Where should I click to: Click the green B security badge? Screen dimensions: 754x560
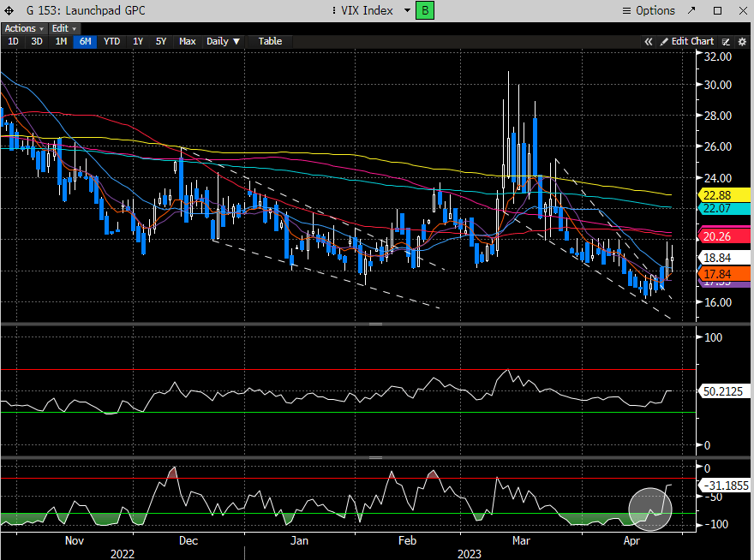(x=424, y=10)
